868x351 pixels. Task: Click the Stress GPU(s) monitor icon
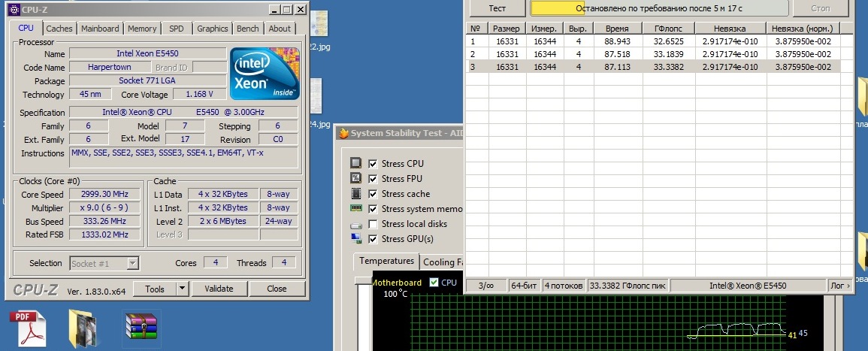(x=356, y=238)
